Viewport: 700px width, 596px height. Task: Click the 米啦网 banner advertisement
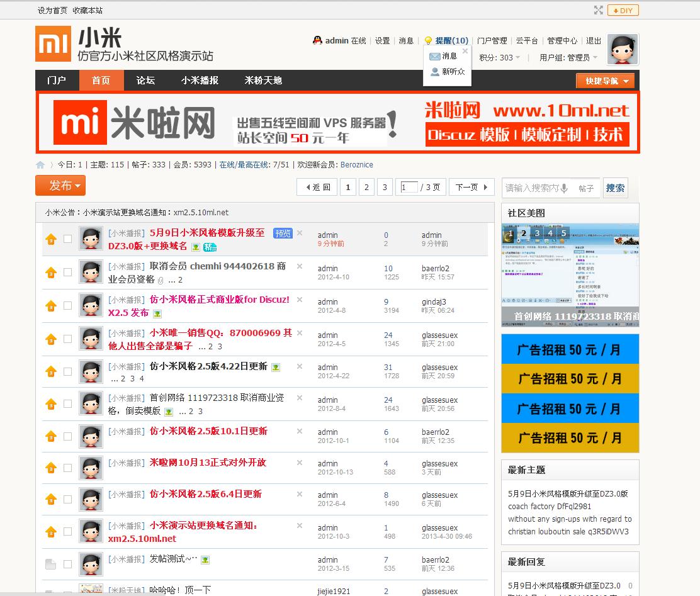[337, 122]
